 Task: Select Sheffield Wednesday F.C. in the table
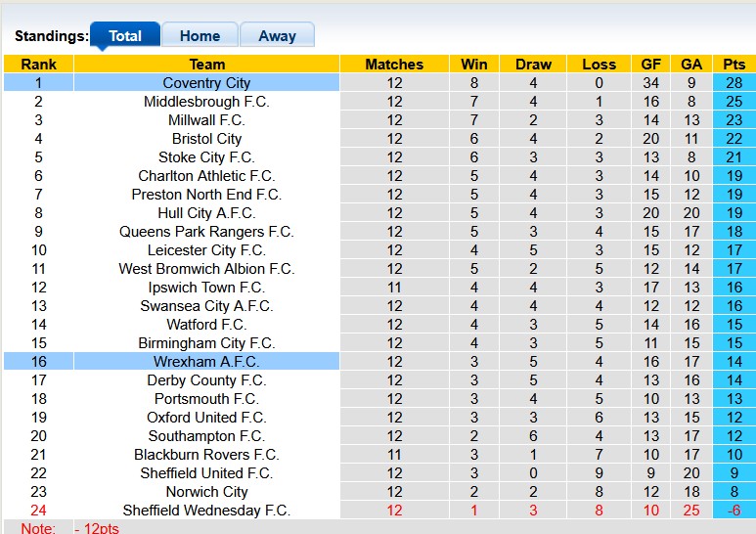click(x=206, y=511)
